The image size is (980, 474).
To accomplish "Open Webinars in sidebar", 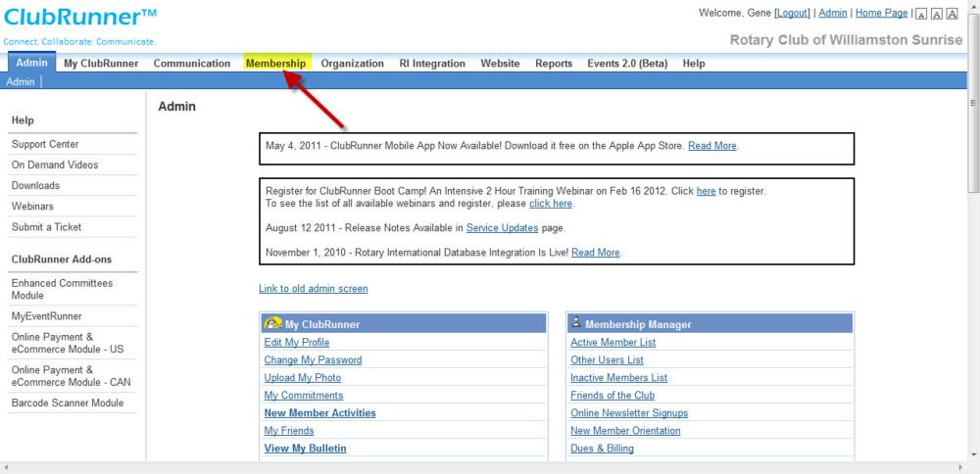I will [x=32, y=206].
